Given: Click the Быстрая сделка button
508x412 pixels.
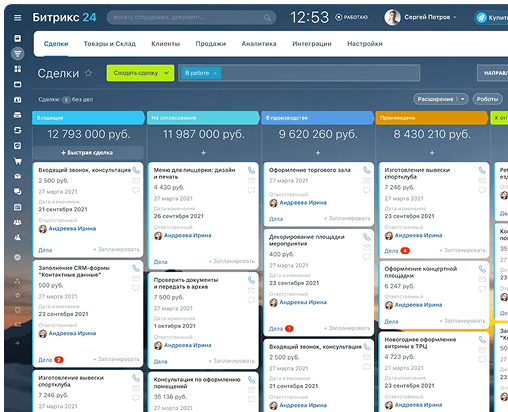Looking at the screenshot, I should click(88, 153).
